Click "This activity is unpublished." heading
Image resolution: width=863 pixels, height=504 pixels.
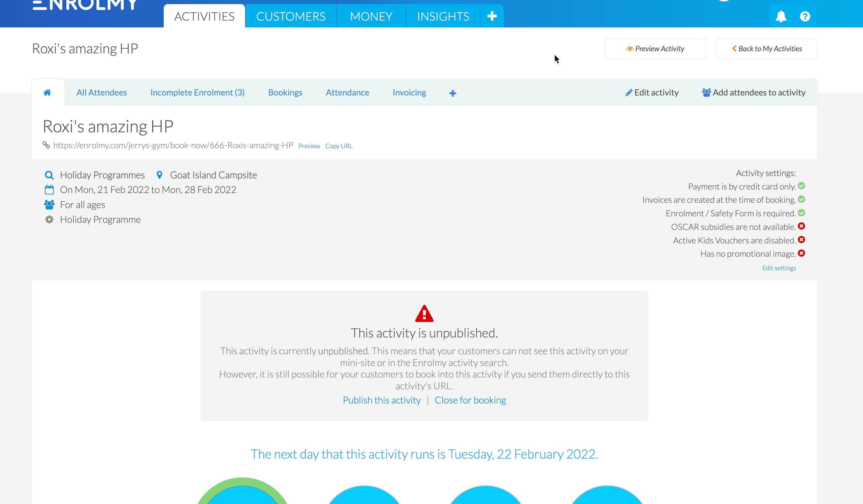click(x=424, y=333)
